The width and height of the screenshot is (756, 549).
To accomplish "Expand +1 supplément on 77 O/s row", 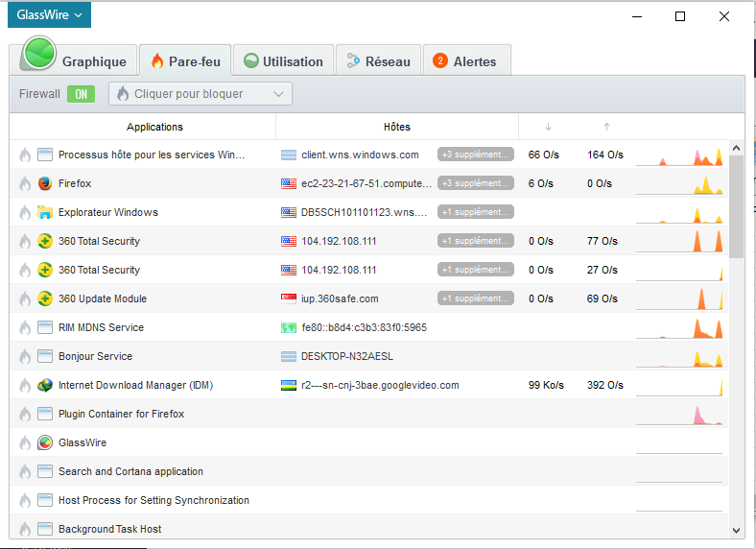I will (476, 241).
